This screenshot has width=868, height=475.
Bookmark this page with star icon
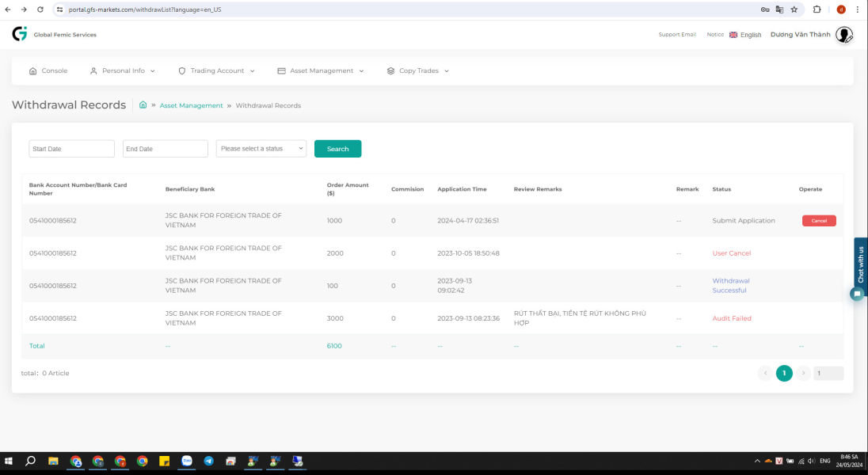click(794, 9)
